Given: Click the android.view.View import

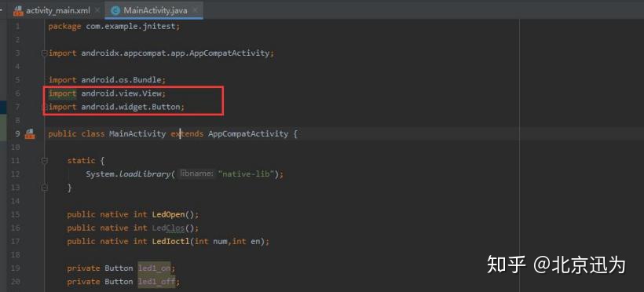Looking at the screenshot, I should (x=107, y=93).
